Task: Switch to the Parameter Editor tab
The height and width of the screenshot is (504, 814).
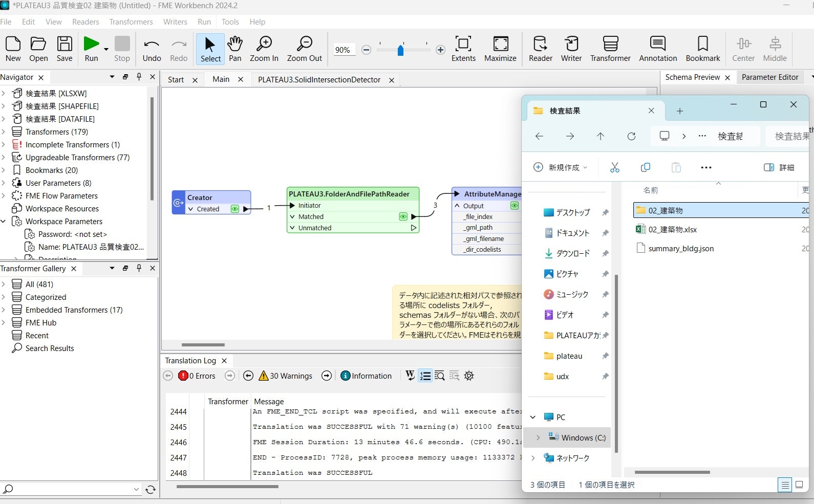Action: click(770, 77)
